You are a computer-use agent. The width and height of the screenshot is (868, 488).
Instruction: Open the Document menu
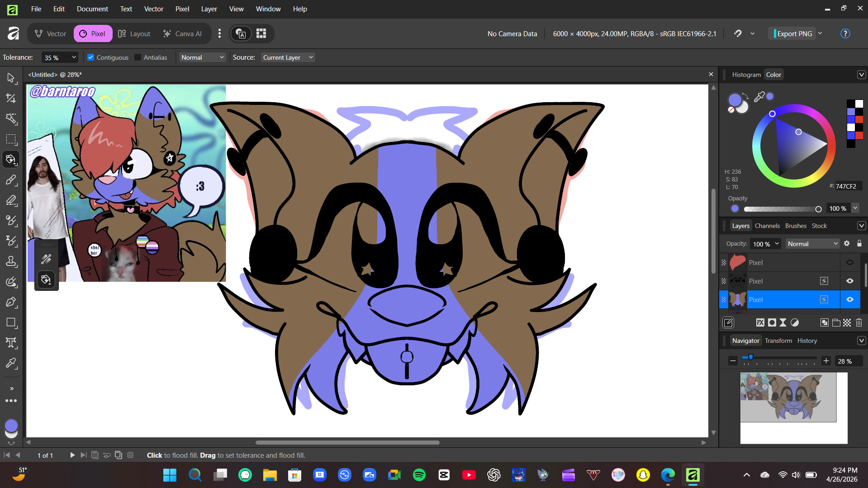click(x=92, y=9)
